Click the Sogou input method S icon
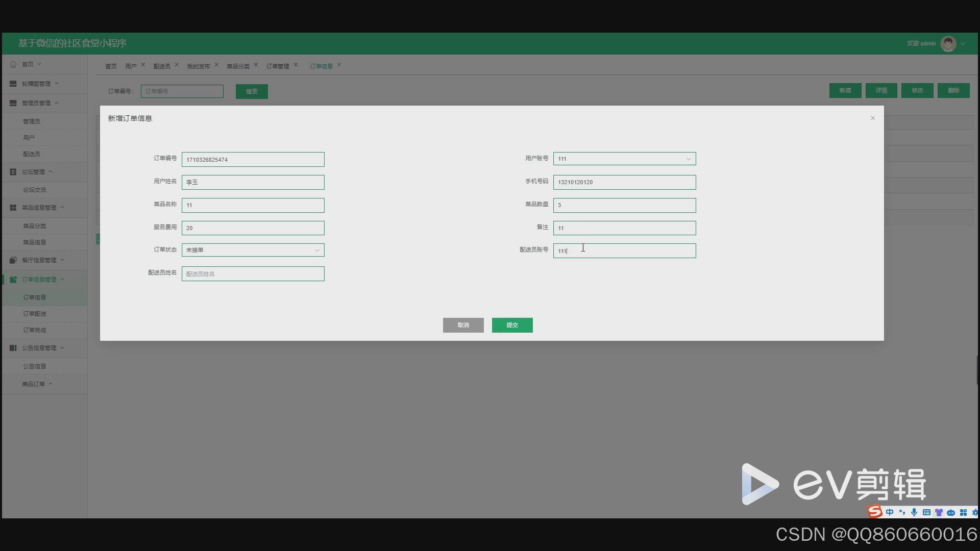Viewport: 980px width, 551px height. pyautogui.click(x=875, y=512)
